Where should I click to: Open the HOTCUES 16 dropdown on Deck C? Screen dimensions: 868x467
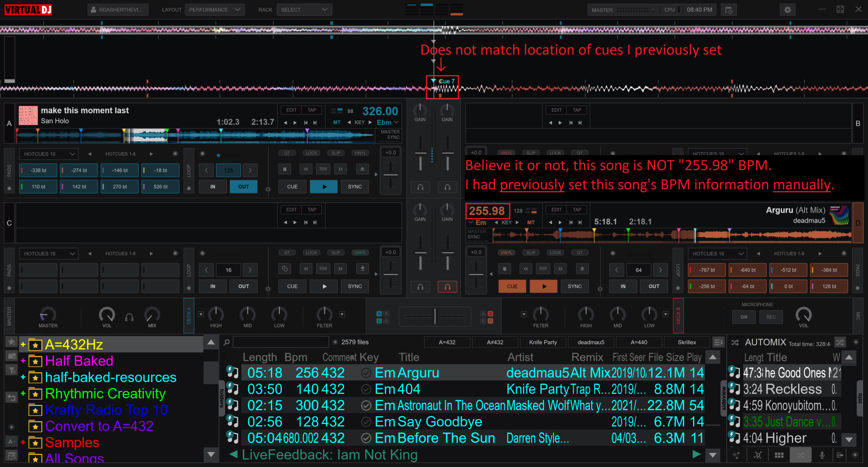(x=49, y=253)
